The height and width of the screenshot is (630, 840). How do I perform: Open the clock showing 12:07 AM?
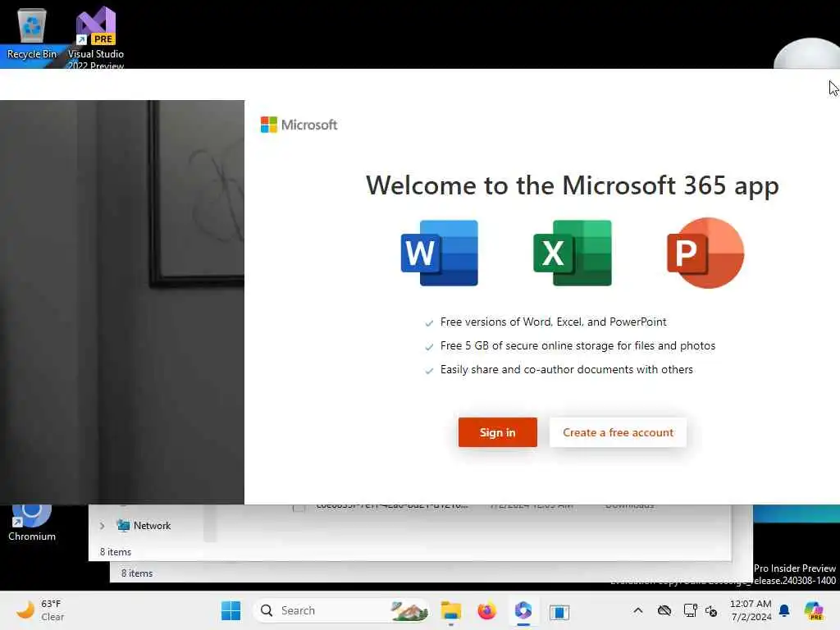point(751,610)
